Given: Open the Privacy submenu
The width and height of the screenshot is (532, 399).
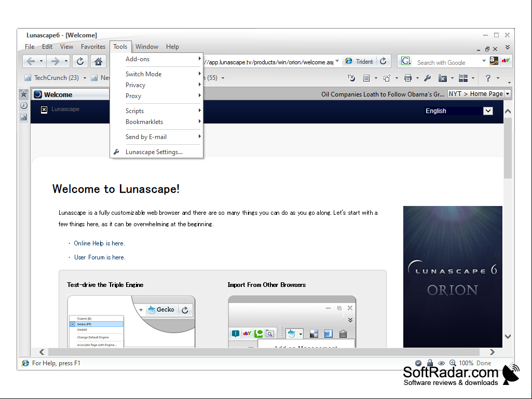Looking at the screenshot, I should (x=156, y=85).
